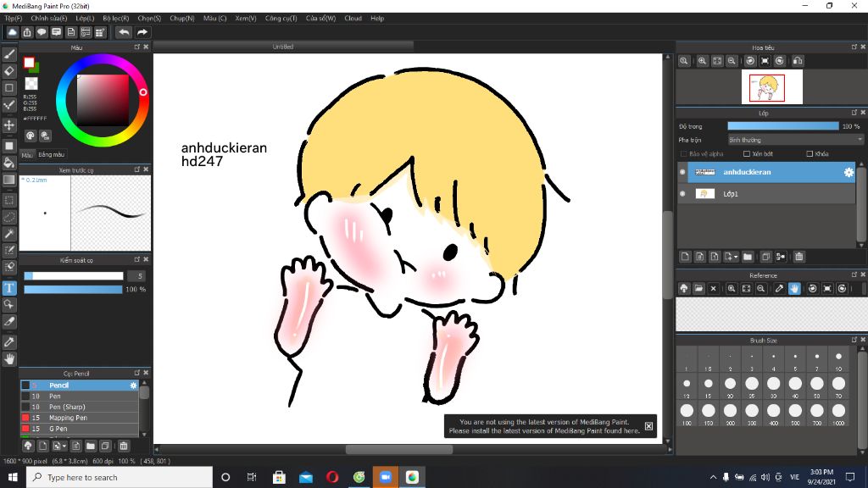Open the Bộ lọc(R) menu

pos(115,19)
